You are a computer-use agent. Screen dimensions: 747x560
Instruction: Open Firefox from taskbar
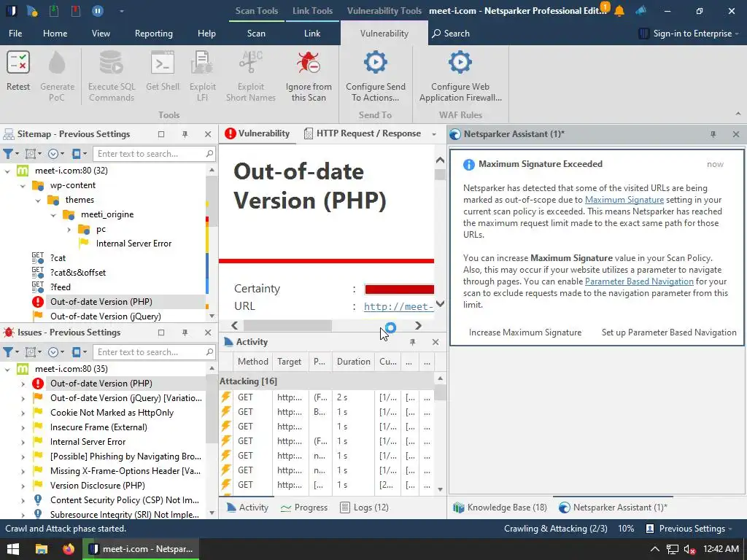click(69, 549)
